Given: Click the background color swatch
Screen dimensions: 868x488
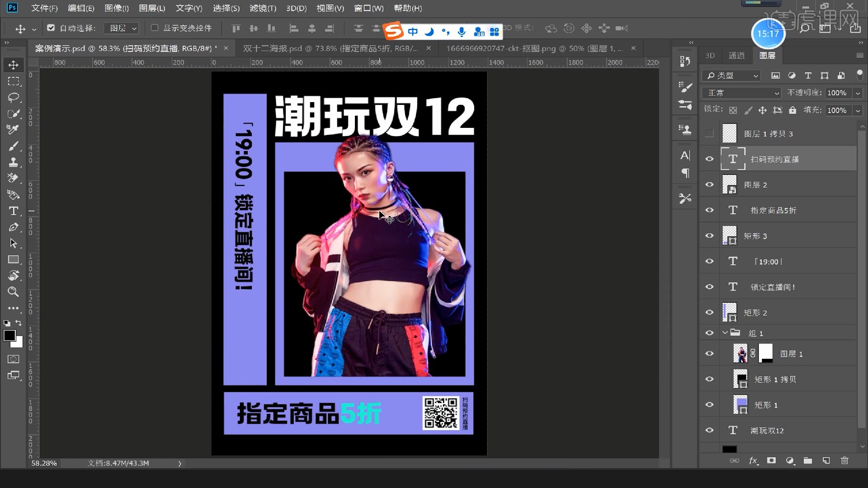Looking at the screenshot, I should tap(19, 343).
